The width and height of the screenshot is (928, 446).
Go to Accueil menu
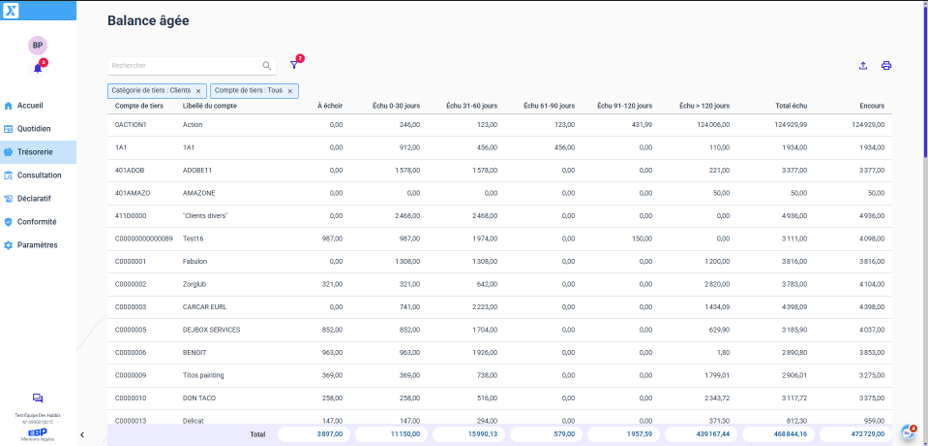pyautogui.click(x=38, y=106)
